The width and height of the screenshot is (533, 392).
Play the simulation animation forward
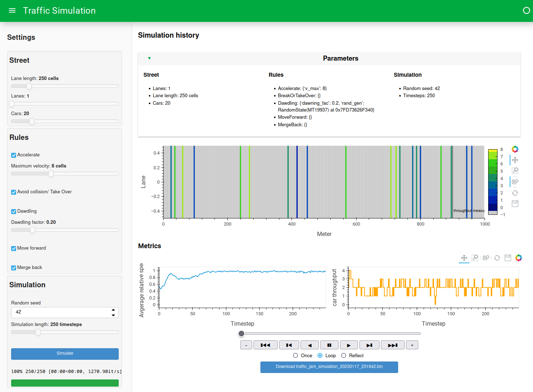coord(349,345)
